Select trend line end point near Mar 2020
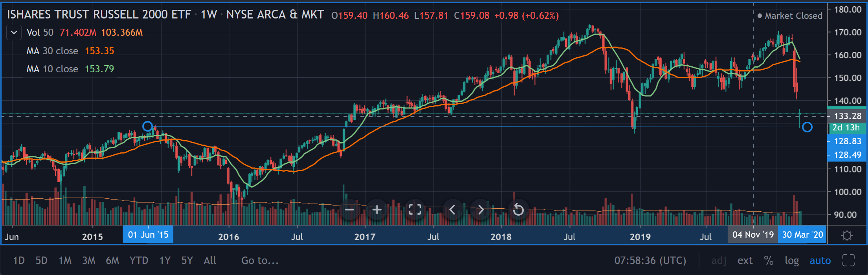 [807, 127]
